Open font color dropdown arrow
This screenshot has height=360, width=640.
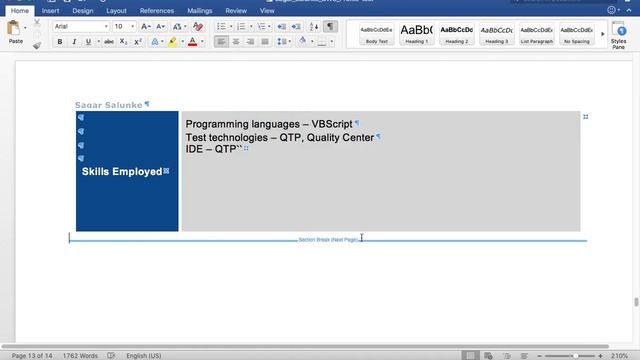(202, 42)
